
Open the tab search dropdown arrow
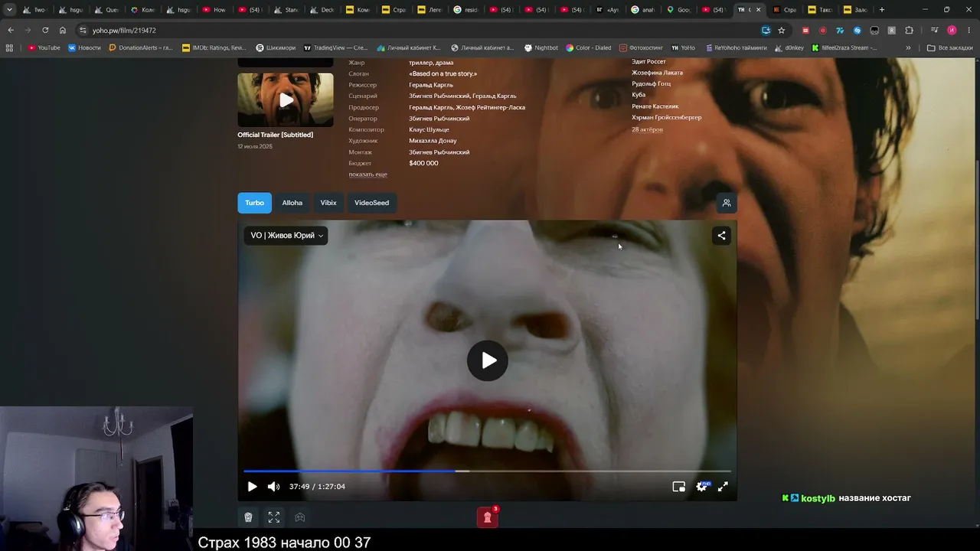(9, 10)
